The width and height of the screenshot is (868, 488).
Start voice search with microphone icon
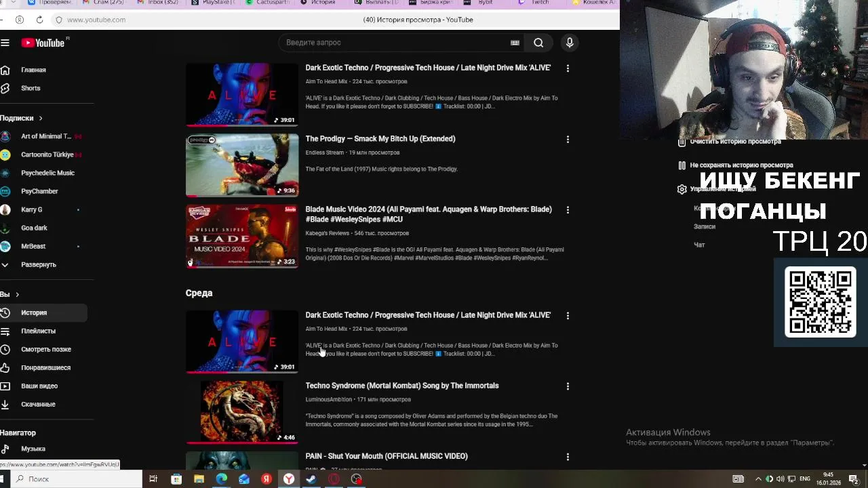(570, 43)
